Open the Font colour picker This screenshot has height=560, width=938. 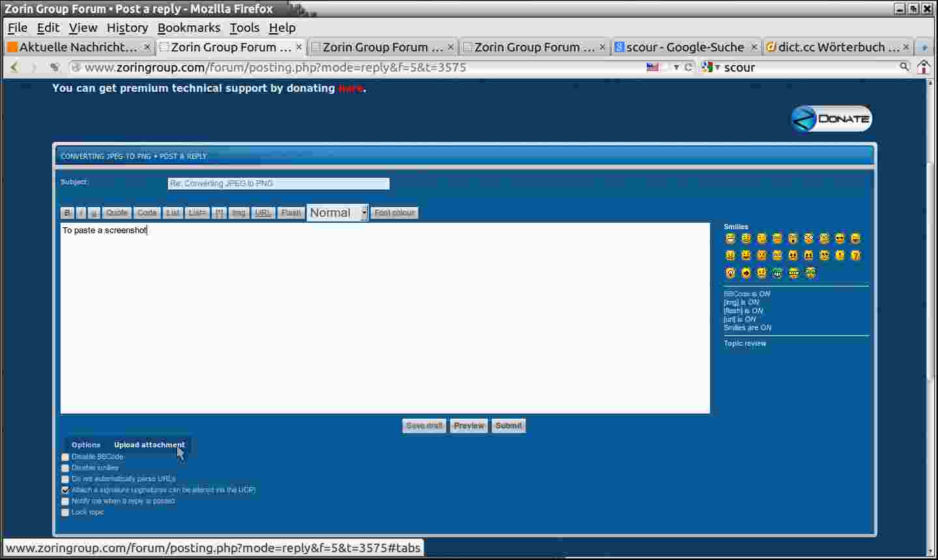394,213
